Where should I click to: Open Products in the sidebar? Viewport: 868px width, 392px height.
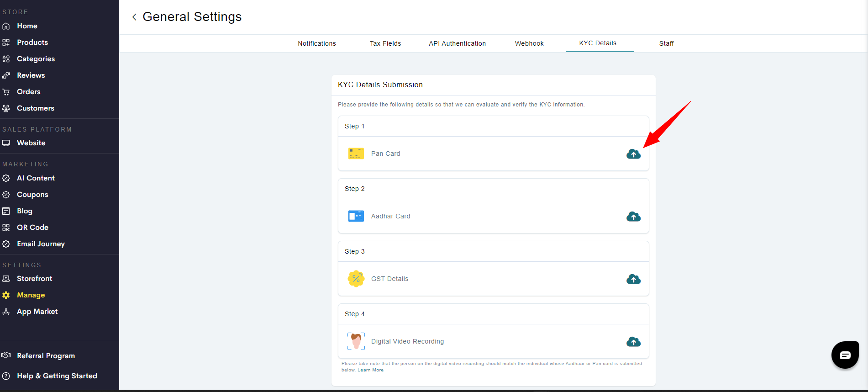tap(32, 42)
